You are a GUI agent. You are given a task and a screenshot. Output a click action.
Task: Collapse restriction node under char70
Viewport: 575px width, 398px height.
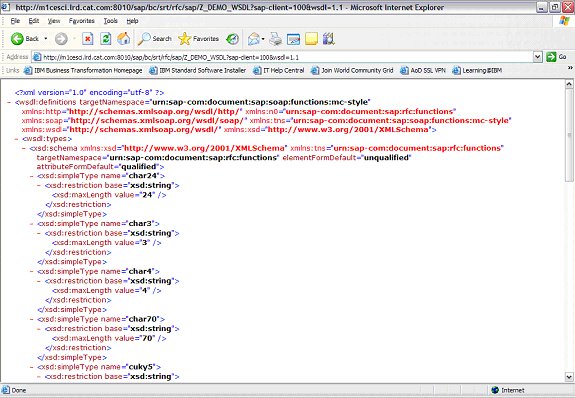click(39, 329)
